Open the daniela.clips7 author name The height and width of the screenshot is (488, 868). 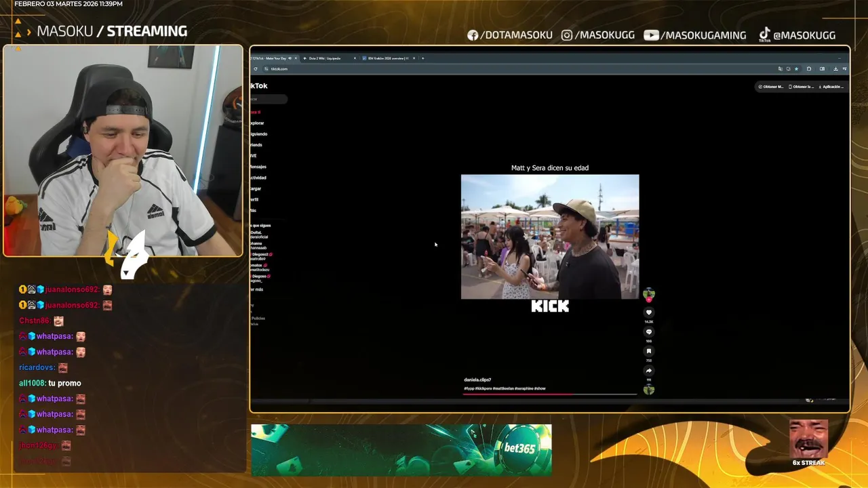click(477, 380)
